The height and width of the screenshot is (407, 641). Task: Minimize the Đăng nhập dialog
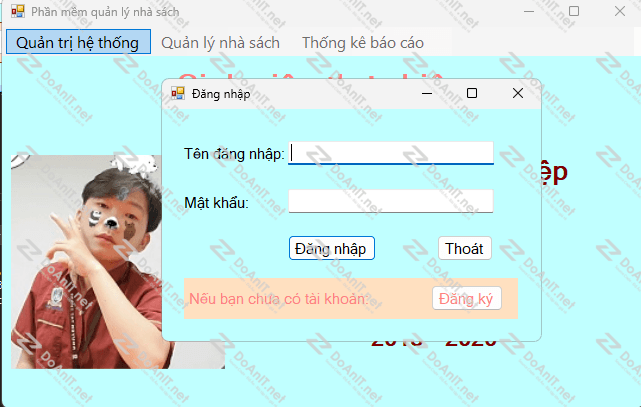[x=426, y=93]
